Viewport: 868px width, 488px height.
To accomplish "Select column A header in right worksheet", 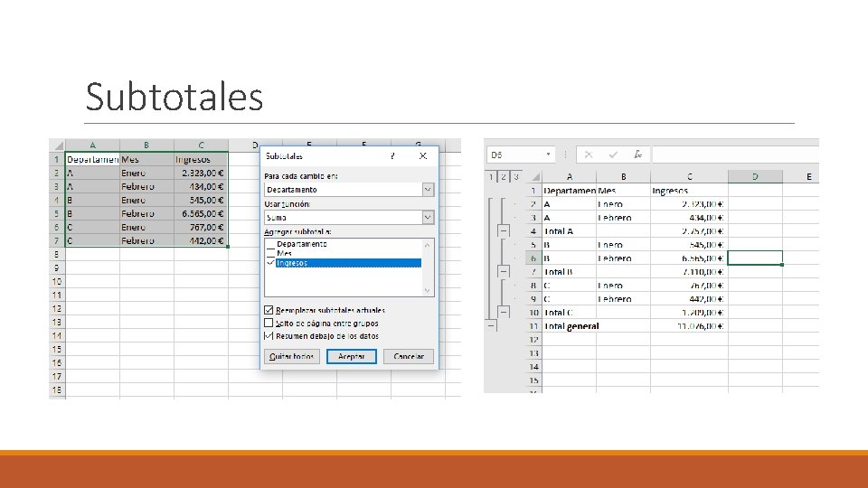I will [570, 177].
